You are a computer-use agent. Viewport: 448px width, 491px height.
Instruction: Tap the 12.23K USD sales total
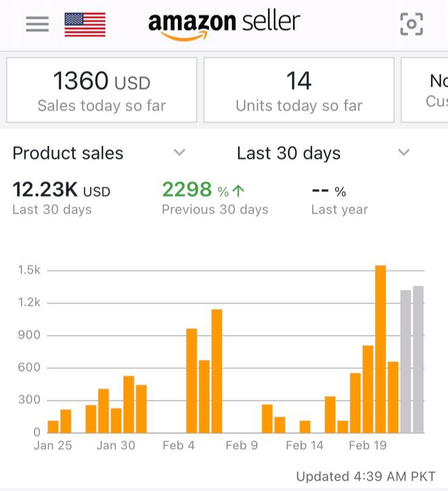click(61, 191)
